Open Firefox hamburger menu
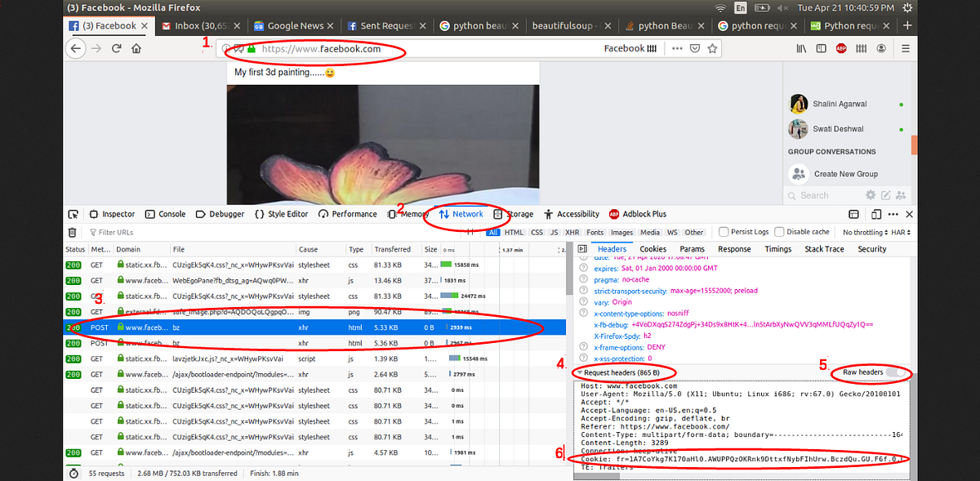Image resolution: width=980 pixels, height=481 pixels. pyautogui.click(x=906, y=48)
